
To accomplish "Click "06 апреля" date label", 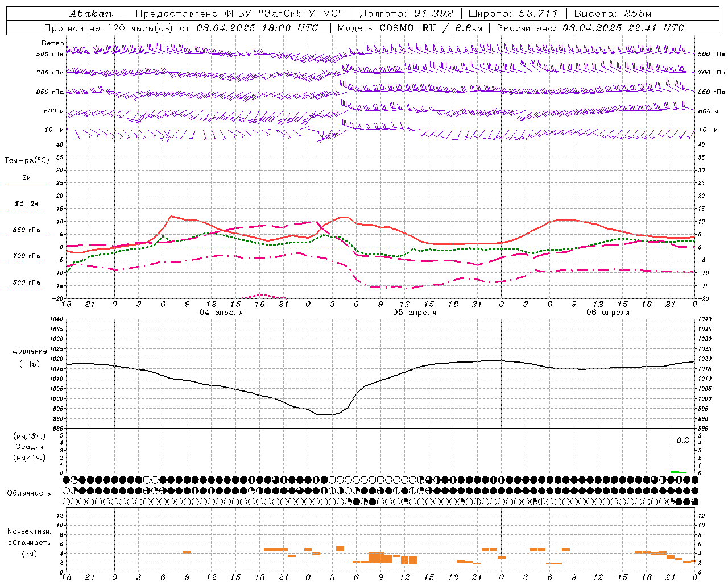I will point(608,313).
